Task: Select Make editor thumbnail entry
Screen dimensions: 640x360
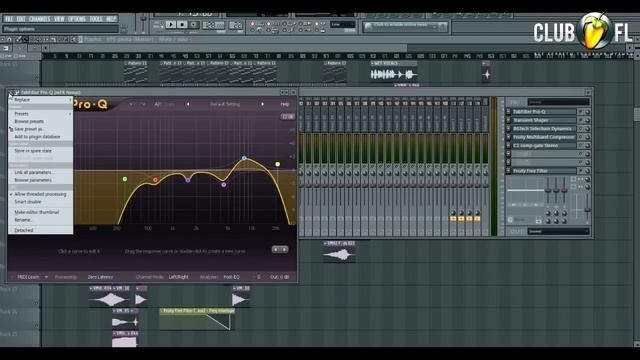Action: [40, 212]
